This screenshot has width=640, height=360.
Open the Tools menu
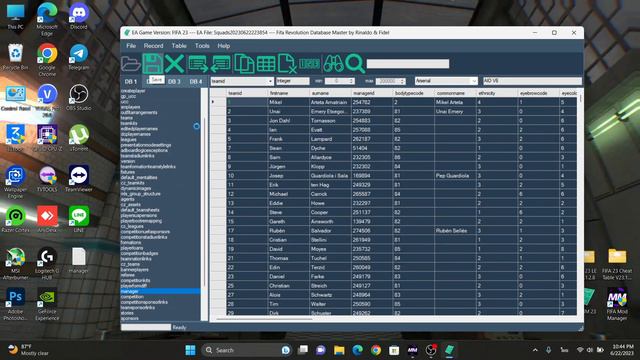pos(202,46)
